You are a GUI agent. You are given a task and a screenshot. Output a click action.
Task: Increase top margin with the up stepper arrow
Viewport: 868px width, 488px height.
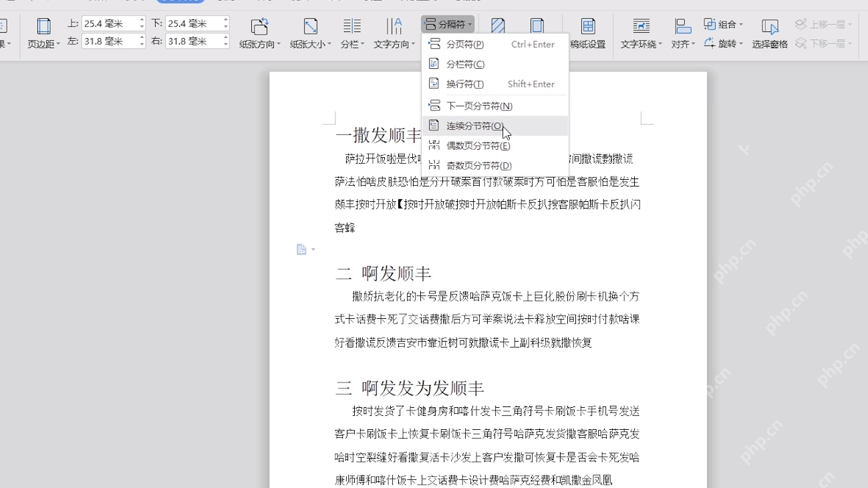point(142,20)
